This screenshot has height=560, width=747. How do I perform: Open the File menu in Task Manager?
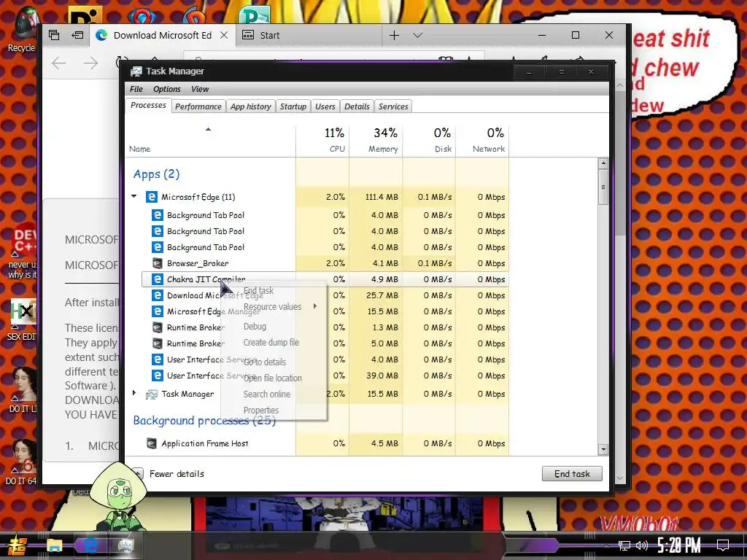point(136,89)
